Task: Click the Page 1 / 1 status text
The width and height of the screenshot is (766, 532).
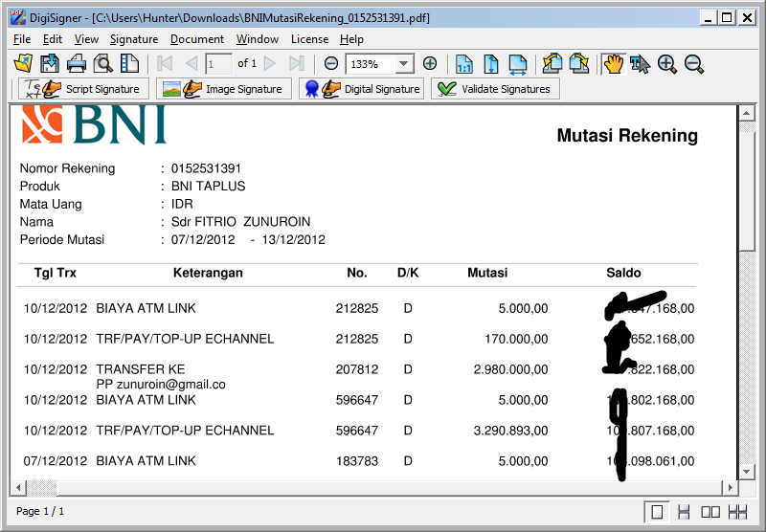Action: click(40, 511)
